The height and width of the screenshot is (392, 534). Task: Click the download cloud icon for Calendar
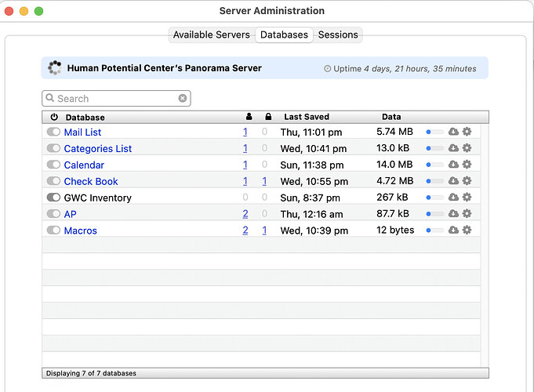[x=453, y=165]
